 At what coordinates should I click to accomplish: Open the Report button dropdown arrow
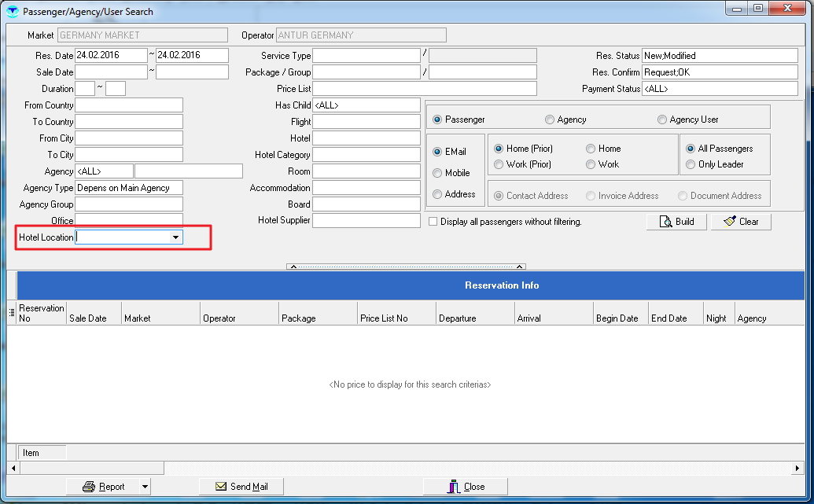[145, 487]
